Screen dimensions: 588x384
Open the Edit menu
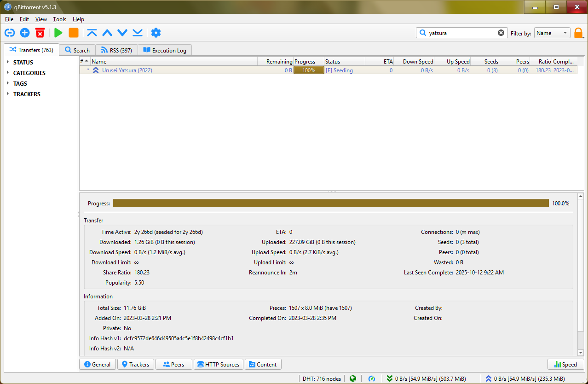click(x=24, y=19)
